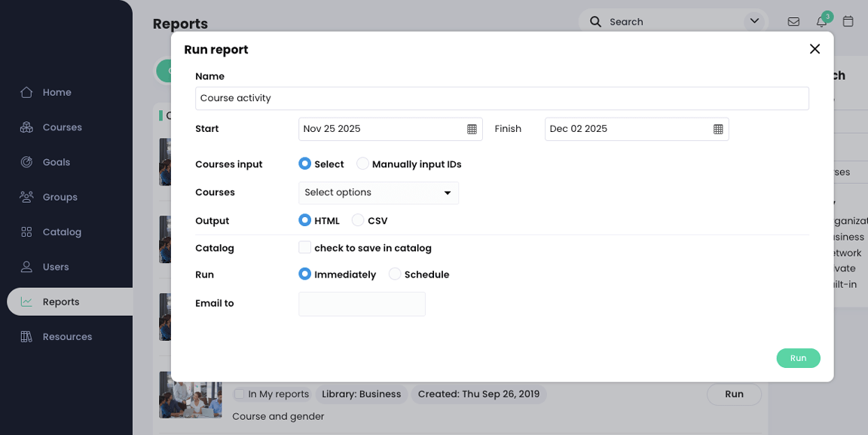Check the save in catalog checkbox
This screenshot has height=435, width=868.
coord(305,247)
